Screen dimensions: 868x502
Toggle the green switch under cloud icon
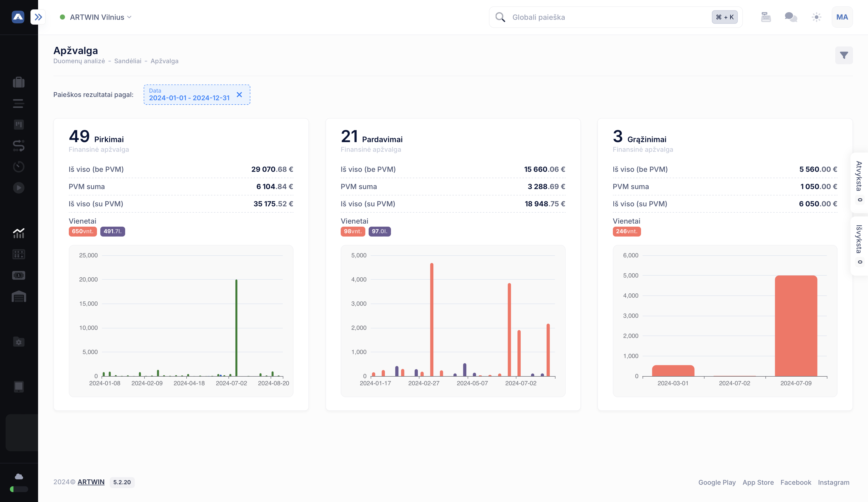coord(19,489)
